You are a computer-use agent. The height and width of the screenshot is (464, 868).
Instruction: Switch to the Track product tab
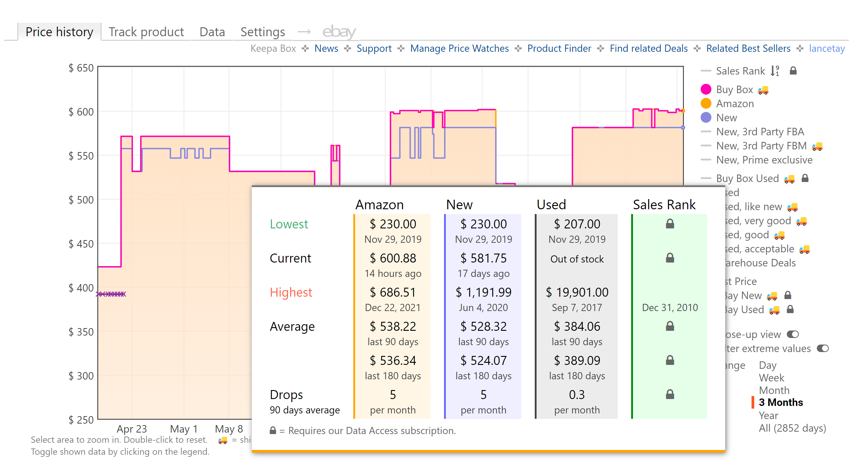(146, 32)
